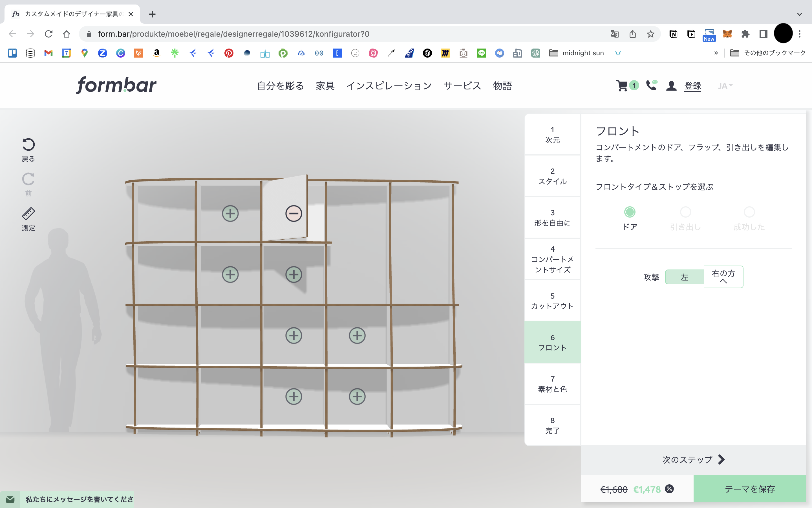Click the phone contact icon
This screenshot has width=812, height=508.
pos(651,85)
